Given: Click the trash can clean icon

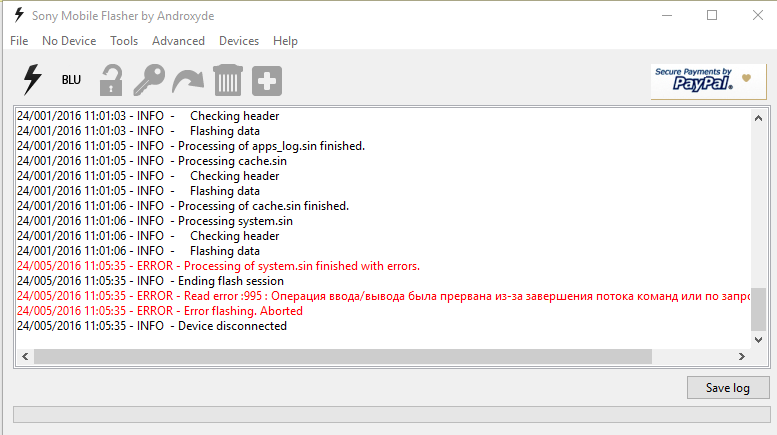Looking at the screenshot, I should click(x=228, y=80).
